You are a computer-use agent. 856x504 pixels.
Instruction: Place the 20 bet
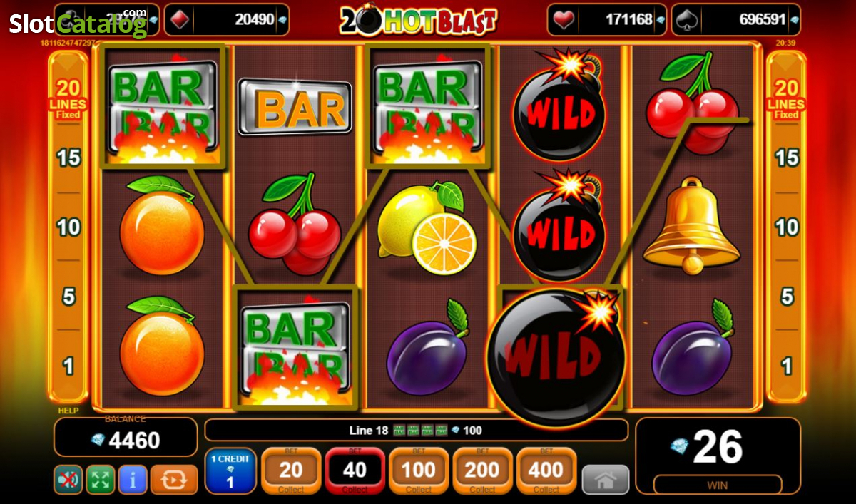pos(291,470)
